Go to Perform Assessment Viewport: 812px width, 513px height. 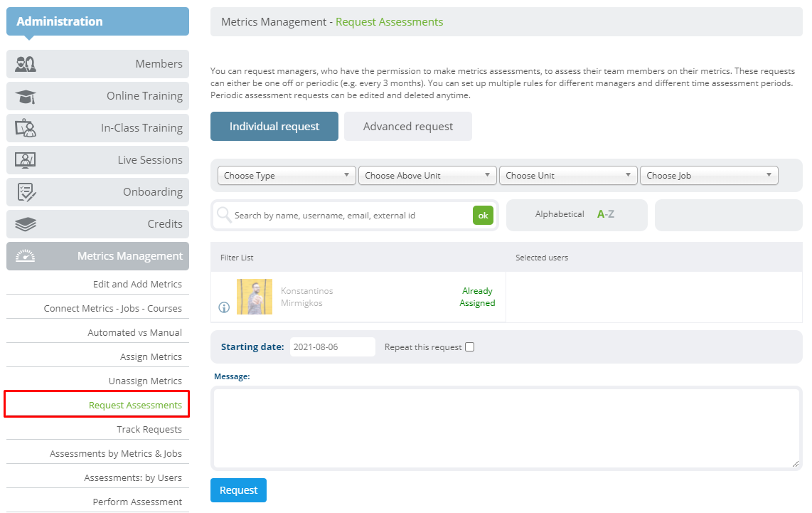[x=137, y=502]
